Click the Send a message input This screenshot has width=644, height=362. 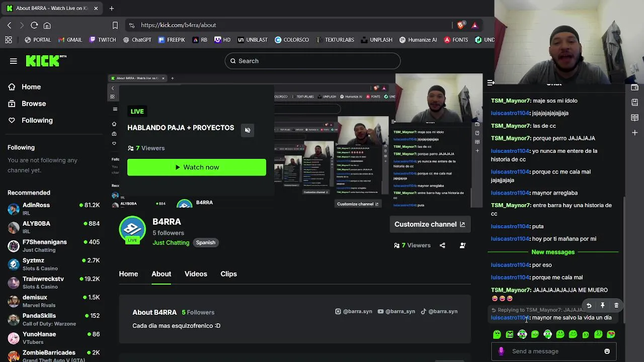click(553, 351)
